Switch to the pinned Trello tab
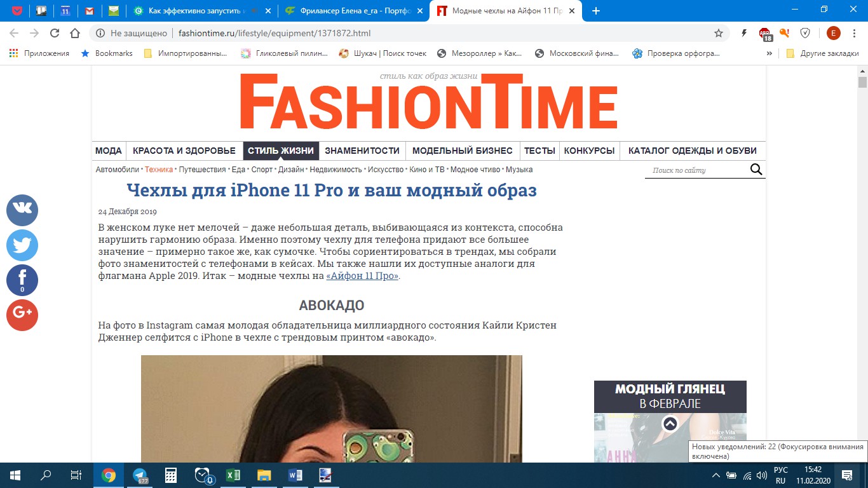Screen dimensions: 868x488 pyautogui.click(x=41, y=11)
